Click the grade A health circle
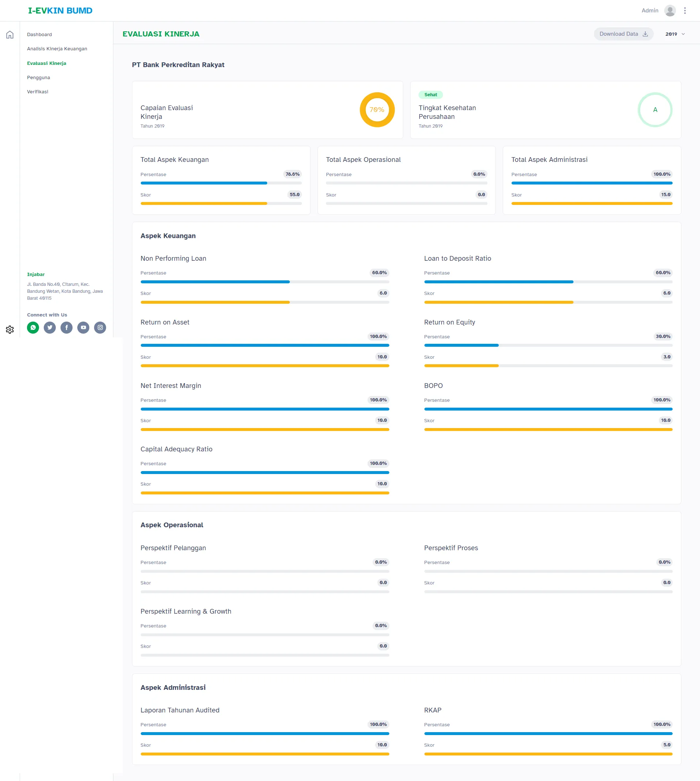 [x=655, y=110]
